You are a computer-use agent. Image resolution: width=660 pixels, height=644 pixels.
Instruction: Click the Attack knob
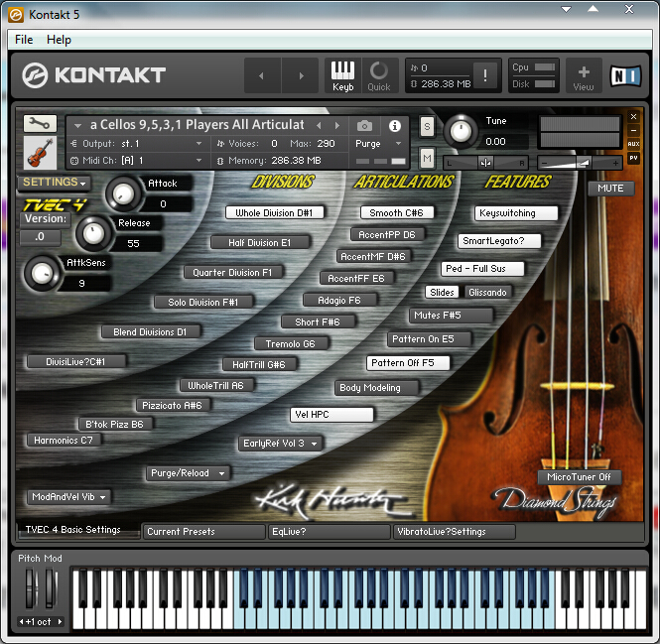click(x=123, y=193)
